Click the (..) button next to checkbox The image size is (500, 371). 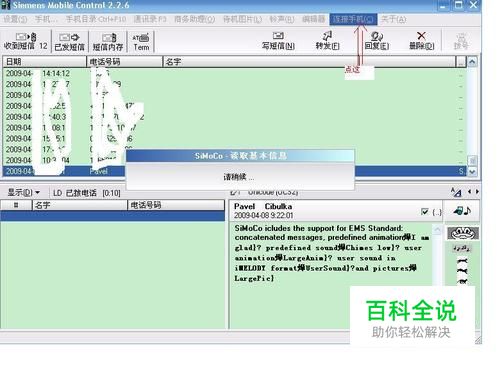pyautogui.click(x=437, y=212)
